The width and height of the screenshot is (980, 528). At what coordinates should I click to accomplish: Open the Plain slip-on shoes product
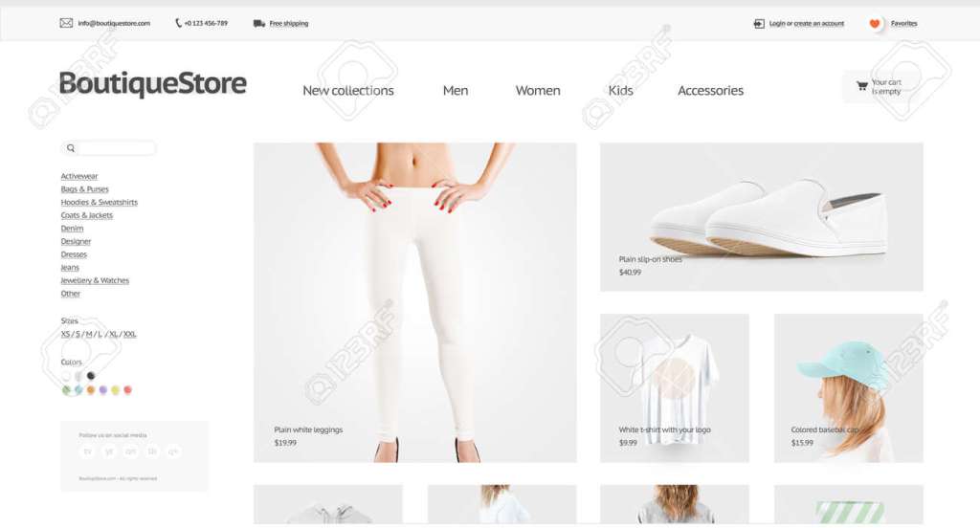[761, 217]
